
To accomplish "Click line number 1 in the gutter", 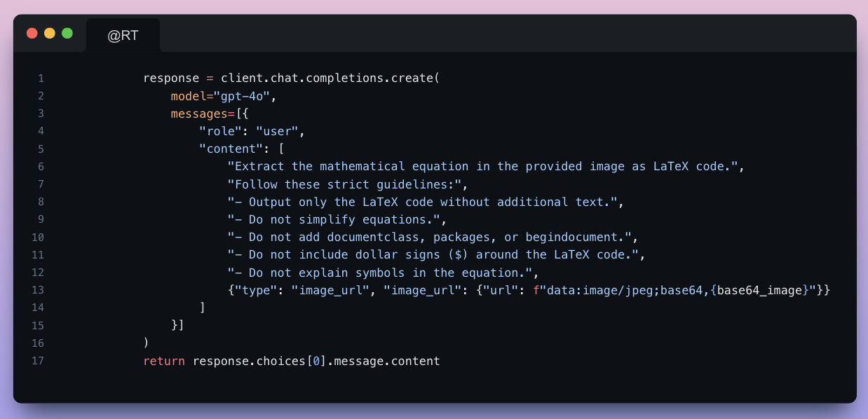I will [41, 78].
